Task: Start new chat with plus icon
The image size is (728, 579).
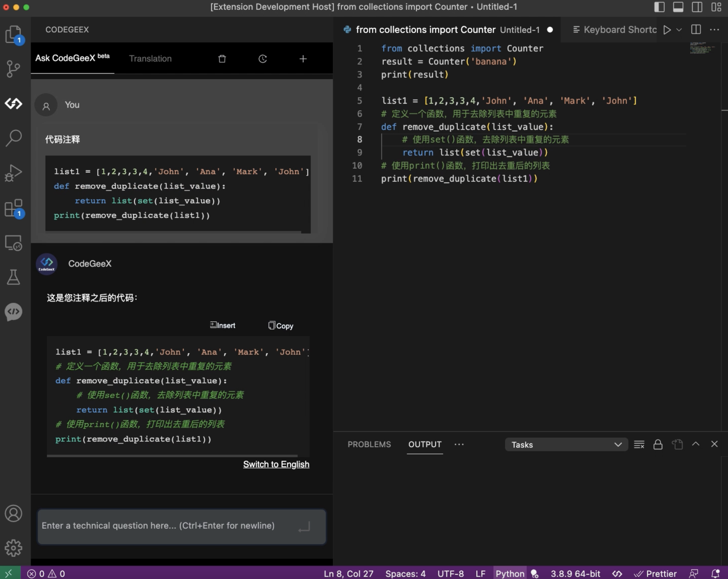Action: (303, 59)
